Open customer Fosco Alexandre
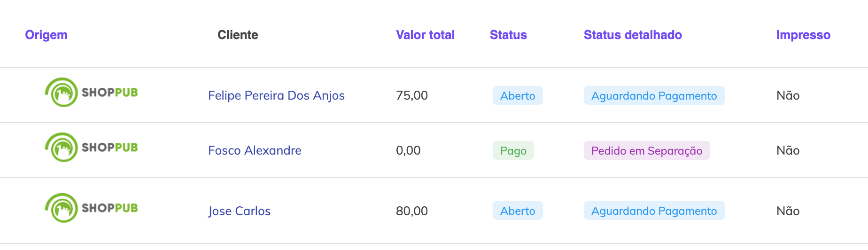The width and height of the screenshot is (868, 250). tap(255, 150)
